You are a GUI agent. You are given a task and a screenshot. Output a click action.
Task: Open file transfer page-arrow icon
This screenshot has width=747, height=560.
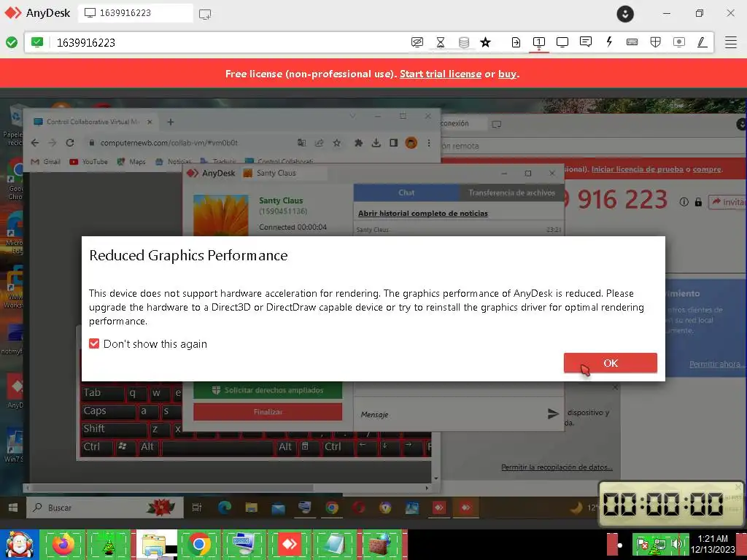[x=516, y=42]
